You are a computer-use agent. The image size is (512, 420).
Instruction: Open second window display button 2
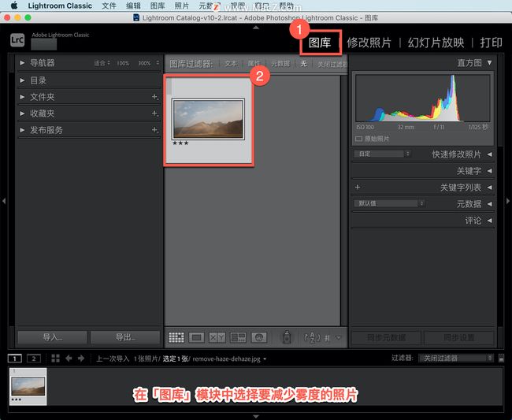tap(34, 359)
